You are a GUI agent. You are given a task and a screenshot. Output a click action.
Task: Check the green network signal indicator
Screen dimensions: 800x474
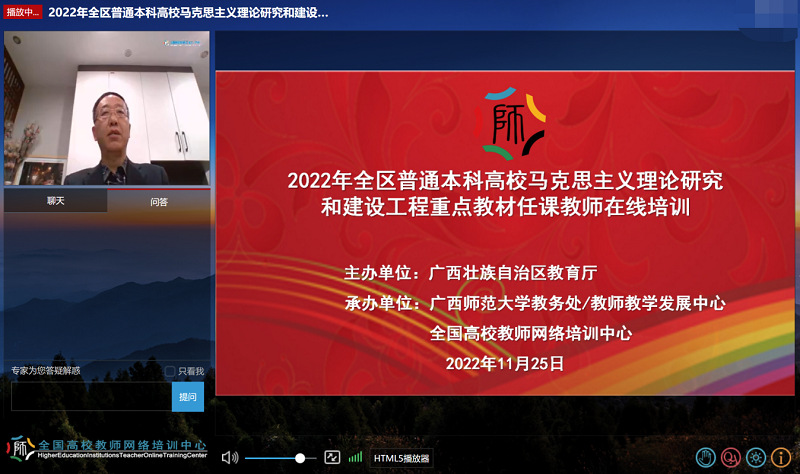(355, 457)
